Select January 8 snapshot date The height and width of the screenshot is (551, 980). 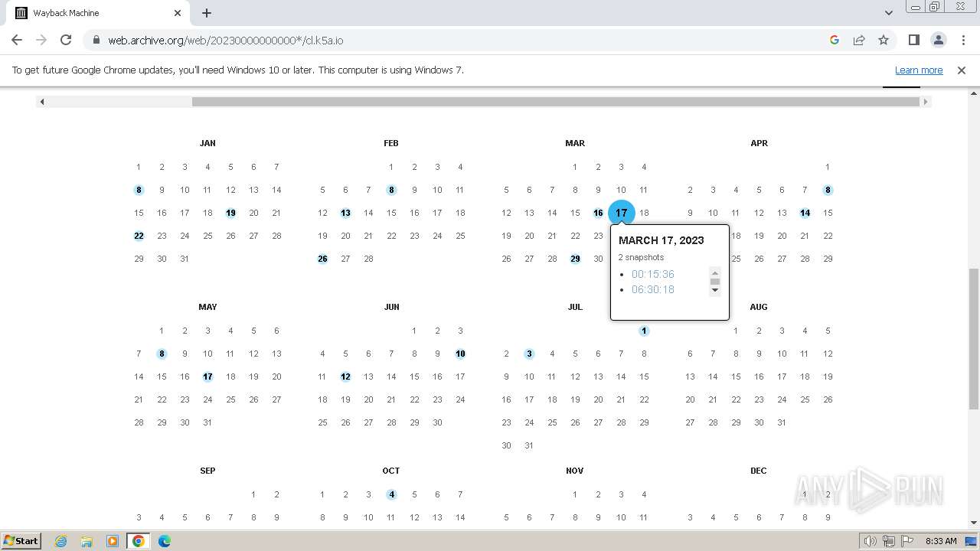139,190
